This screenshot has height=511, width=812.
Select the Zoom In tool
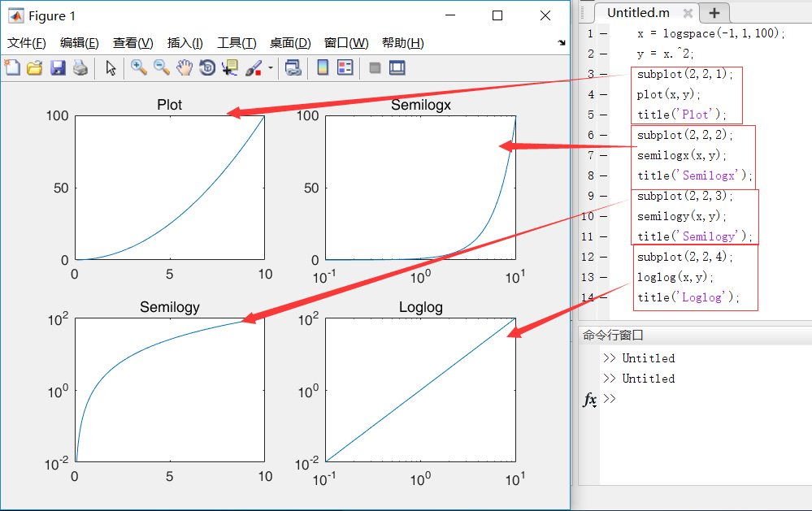coord(138,68)
